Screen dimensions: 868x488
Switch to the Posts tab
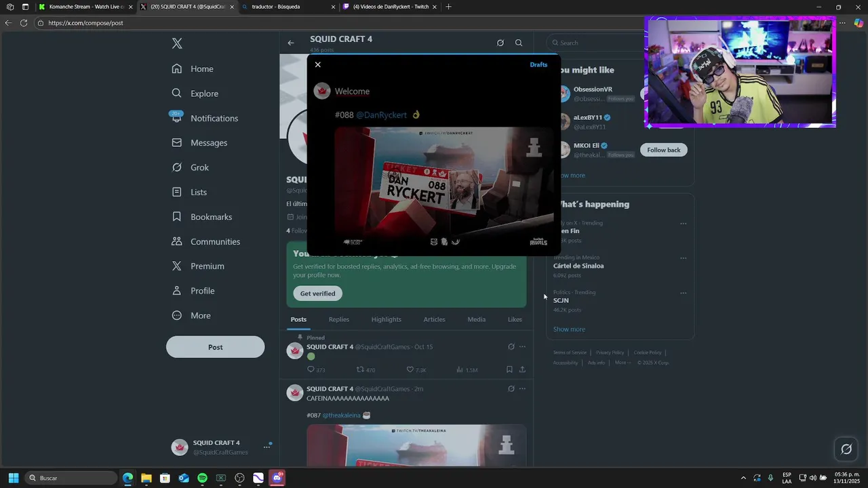(x=298, y=319)
